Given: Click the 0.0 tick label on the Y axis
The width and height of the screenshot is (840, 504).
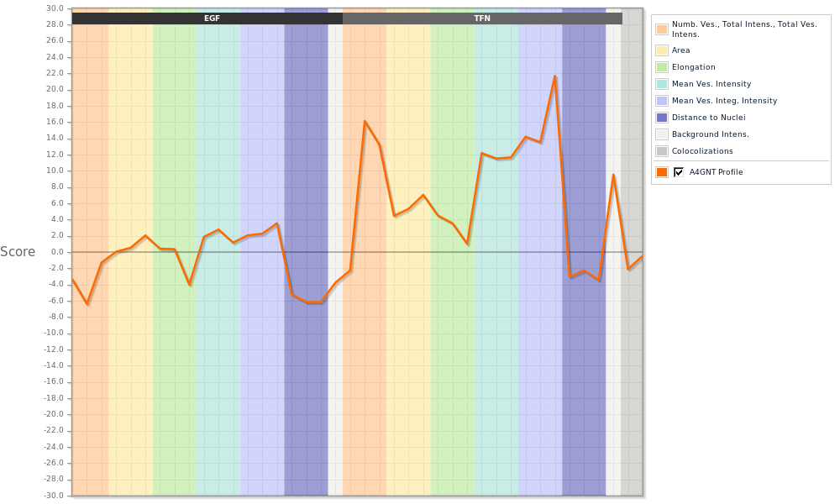Looking at the screenshot, I should click(55, 252).
